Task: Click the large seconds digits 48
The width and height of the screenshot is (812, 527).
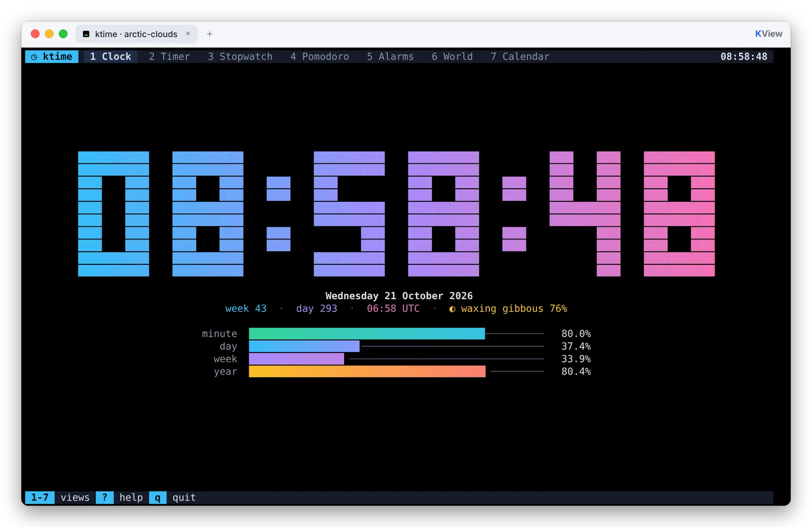Action: [632, 214]
